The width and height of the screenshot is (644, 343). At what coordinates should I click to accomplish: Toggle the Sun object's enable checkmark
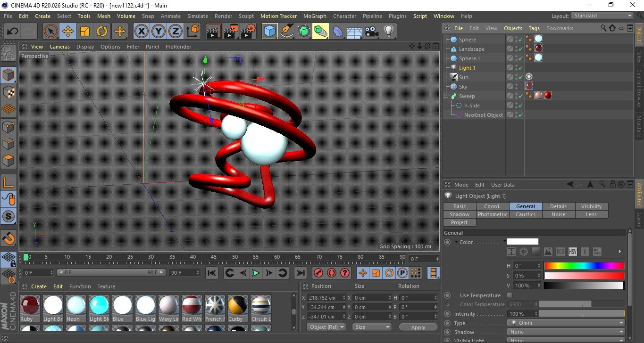coord(520,77)
